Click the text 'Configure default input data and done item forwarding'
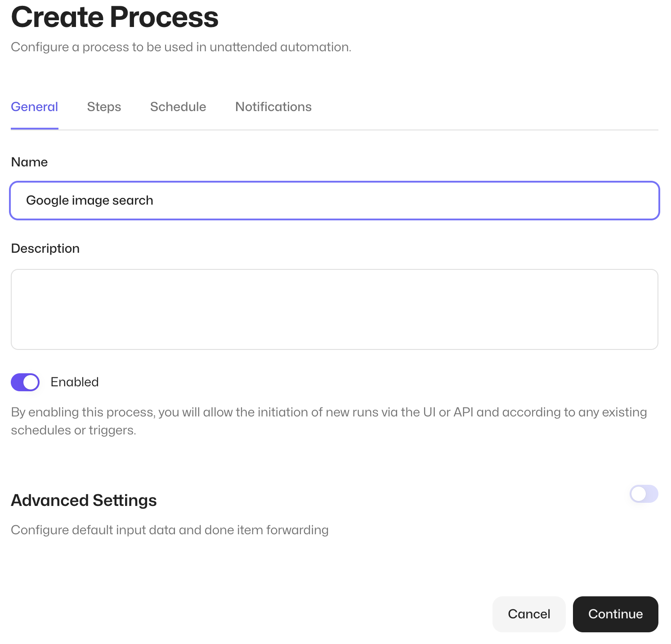This screenshot has width=671, height=644. 170,530
